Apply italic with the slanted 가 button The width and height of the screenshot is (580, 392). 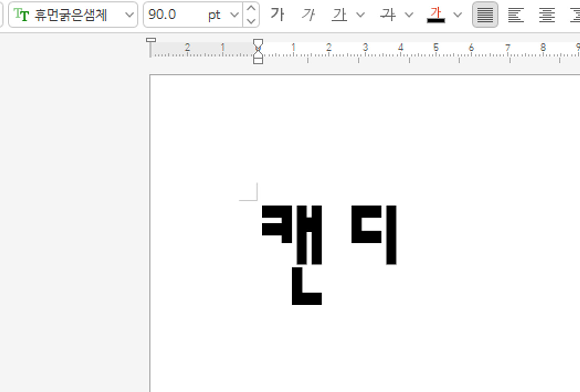point(308,15)
